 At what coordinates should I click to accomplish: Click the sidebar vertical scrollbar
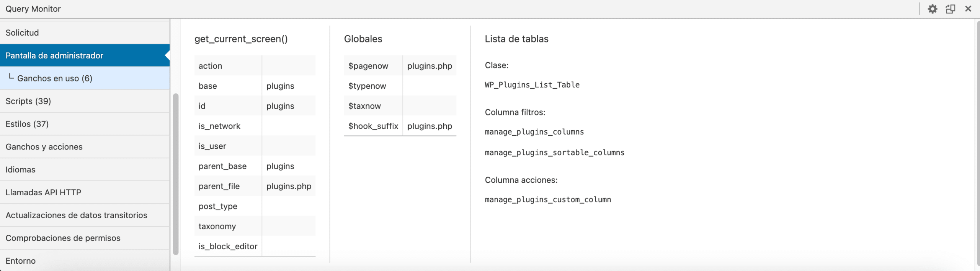(176, 174)
